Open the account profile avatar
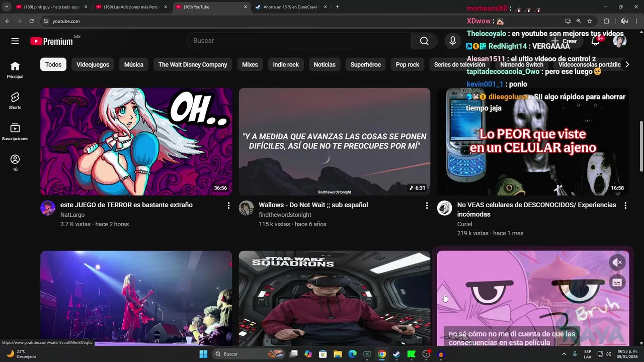The height and width of the screenshot is (362, 644). click(620, 41)
